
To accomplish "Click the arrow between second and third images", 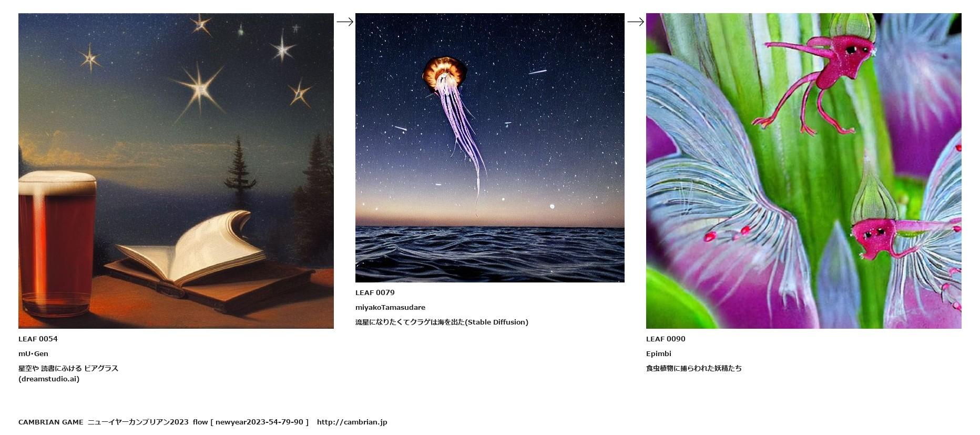I will pyautogui.click(x=635, y=22).
